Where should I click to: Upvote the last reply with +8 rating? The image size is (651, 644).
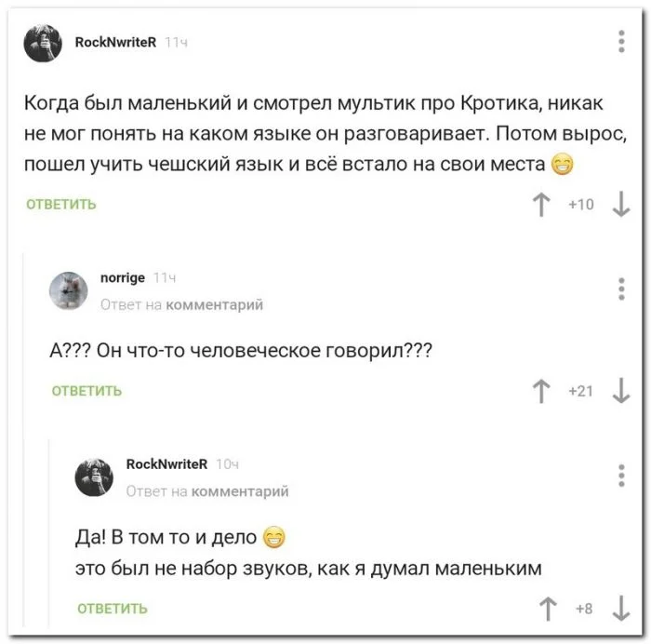[546, 609]
